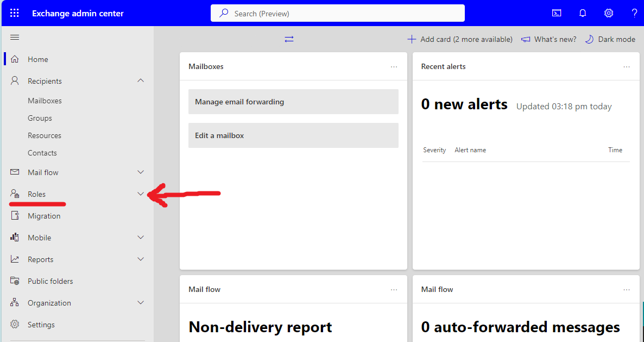Screen dimensions: 644x342
Task: Click Manage email forwarding button
Action: pos(293,102)
